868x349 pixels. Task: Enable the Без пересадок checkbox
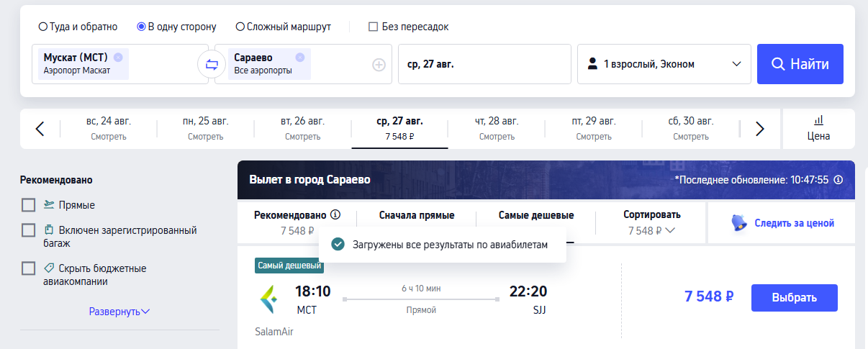pyautogui.click(x=373, y=27)
